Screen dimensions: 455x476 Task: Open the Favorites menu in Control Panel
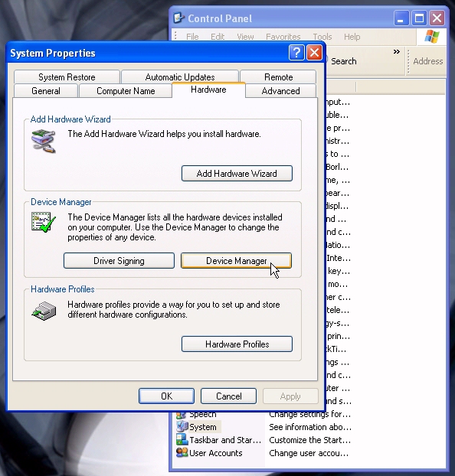[x=283, y=37]
